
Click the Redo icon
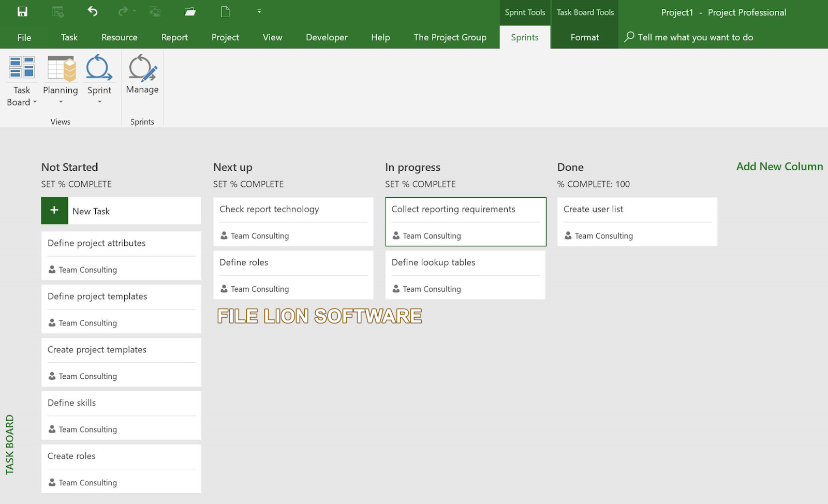point(123,11)
